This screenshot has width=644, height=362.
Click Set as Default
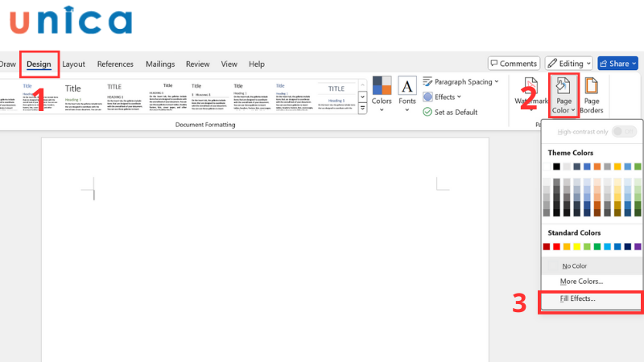(x=450, y=112)
